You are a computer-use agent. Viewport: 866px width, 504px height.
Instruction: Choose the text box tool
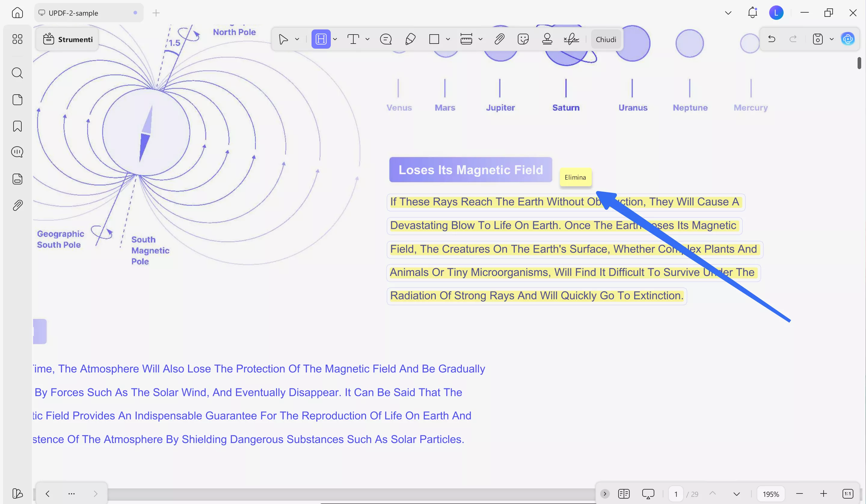point(353,39)
